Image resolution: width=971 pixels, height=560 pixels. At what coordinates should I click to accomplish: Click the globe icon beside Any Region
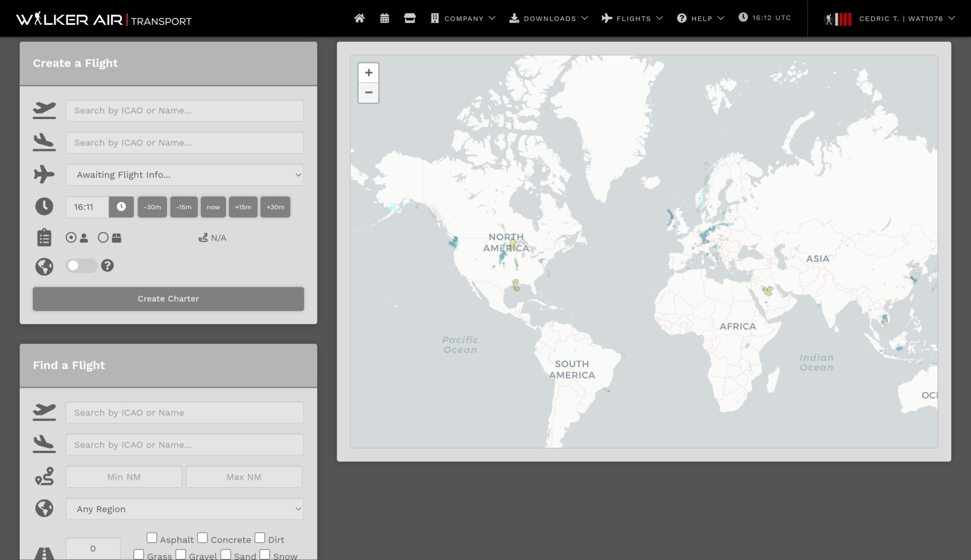[x=45, y=509]
